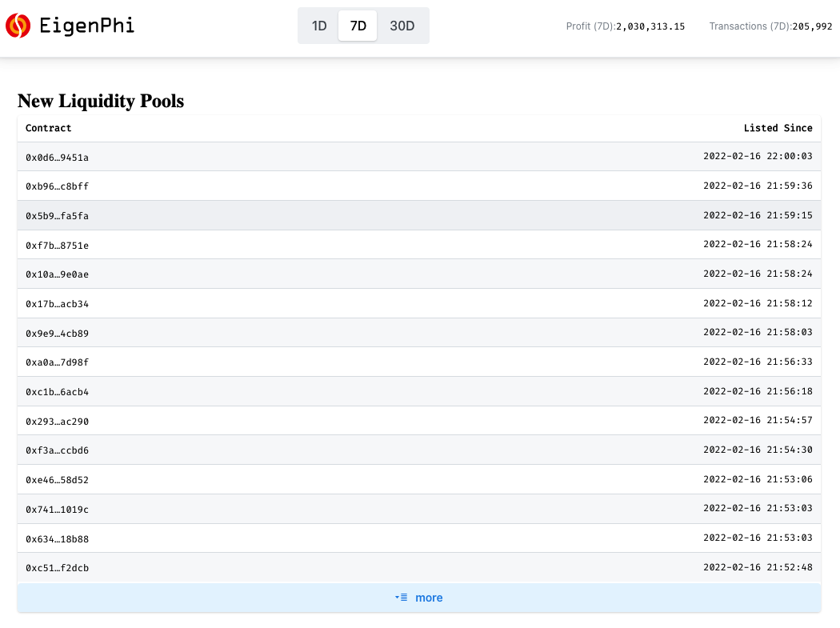This screenshot has width=840, height=628.
Task: Click the timestamp 2022-02-16 21:58:03
Action: click(x=758, y=332)
